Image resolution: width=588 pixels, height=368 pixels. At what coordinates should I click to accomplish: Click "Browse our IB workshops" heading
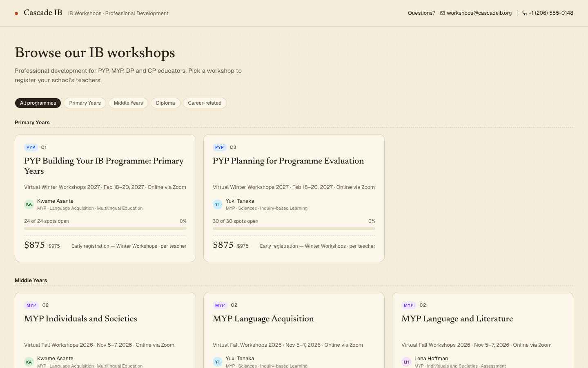pyautogui.click(x=95, y=53)
